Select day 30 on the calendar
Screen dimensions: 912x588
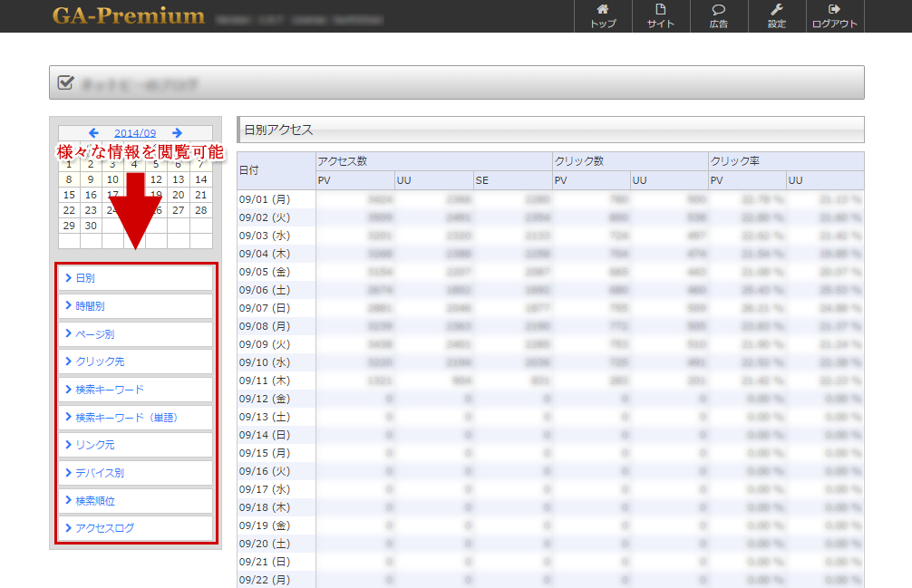point(91,226)
